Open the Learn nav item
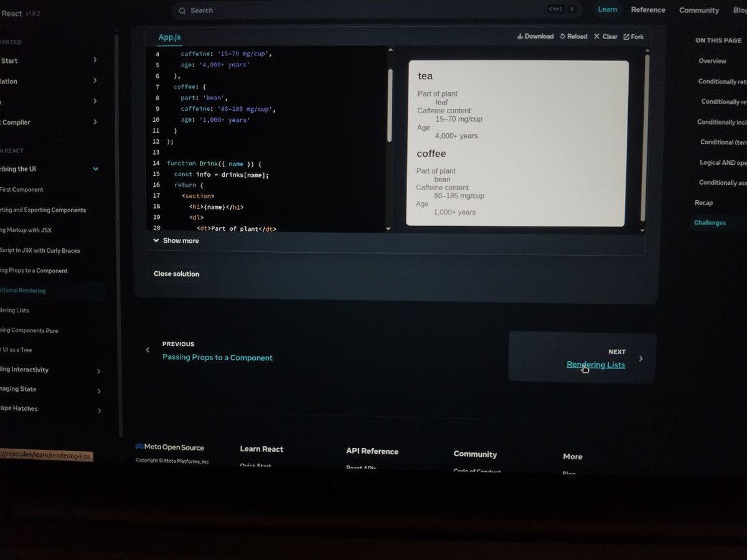 click(x=608, y=9)
